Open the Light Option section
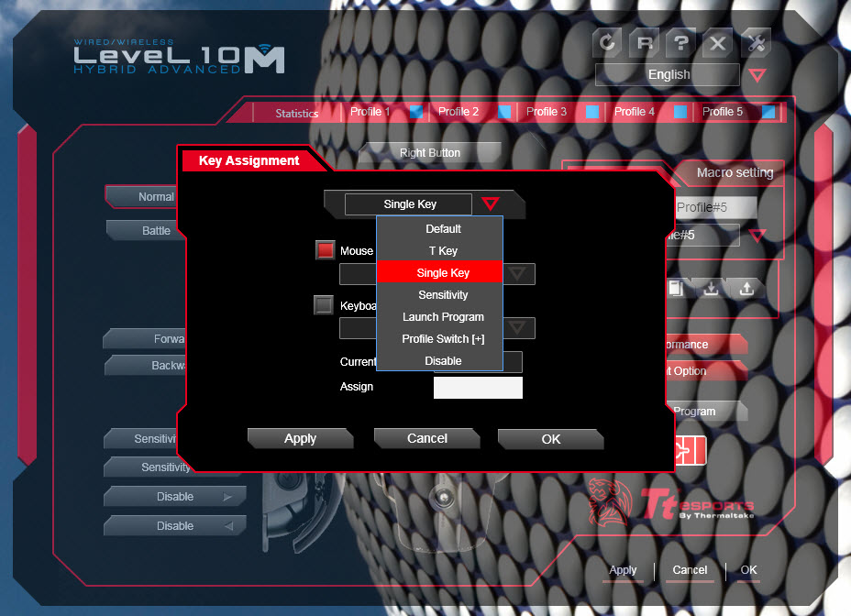The width and height of the screenshot is (851, 616). pos(707,371)
